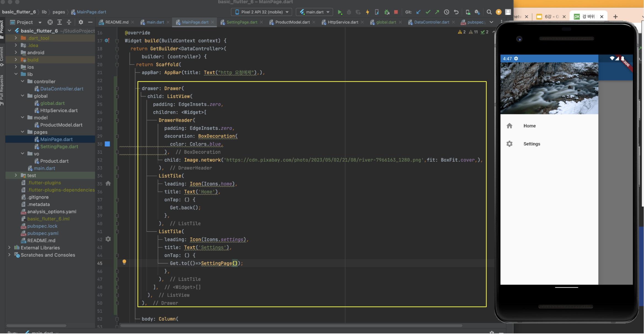
Task: Open the Pixel 2 API 32 device dropdown
Action: (262, 12)
